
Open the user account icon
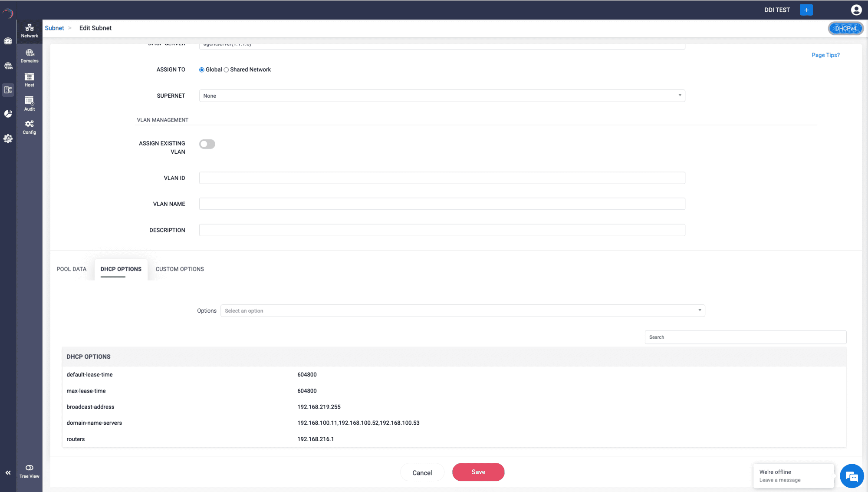[x=856, y=10]
